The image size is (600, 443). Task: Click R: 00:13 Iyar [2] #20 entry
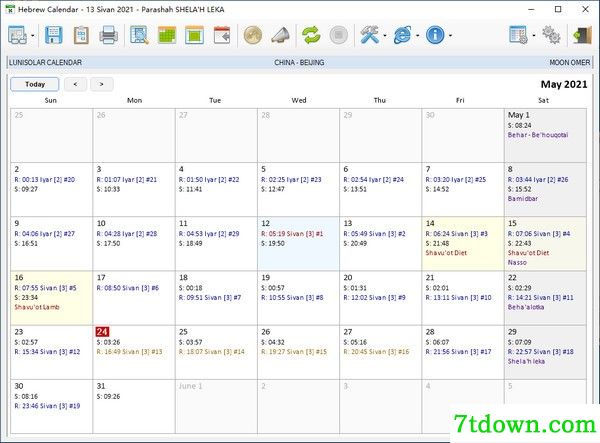[44, 180]
